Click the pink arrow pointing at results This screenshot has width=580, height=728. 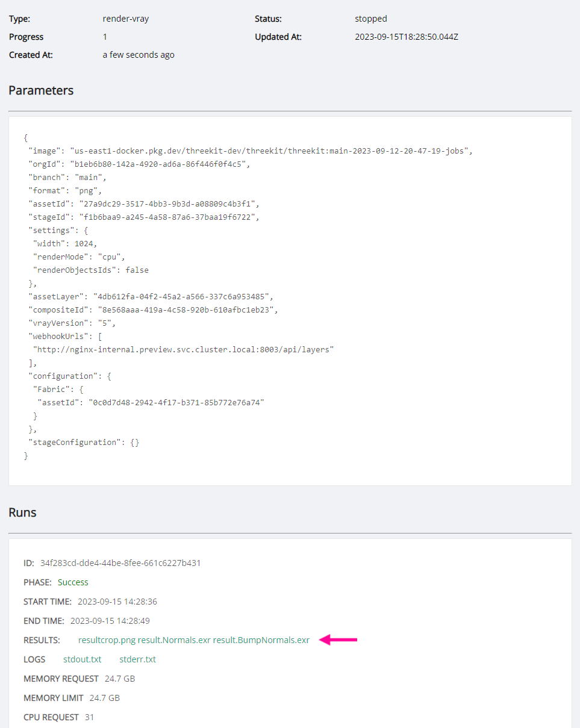click(x=338, y=640)
